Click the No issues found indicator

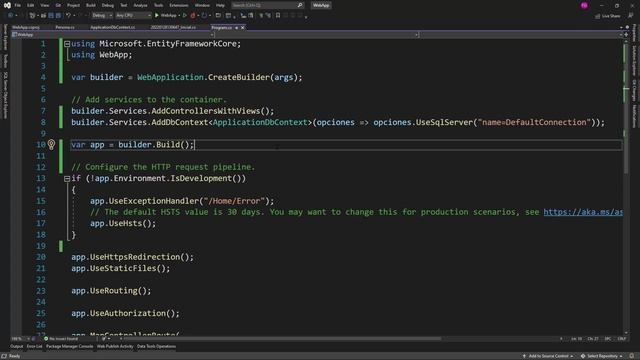[61, 339]
